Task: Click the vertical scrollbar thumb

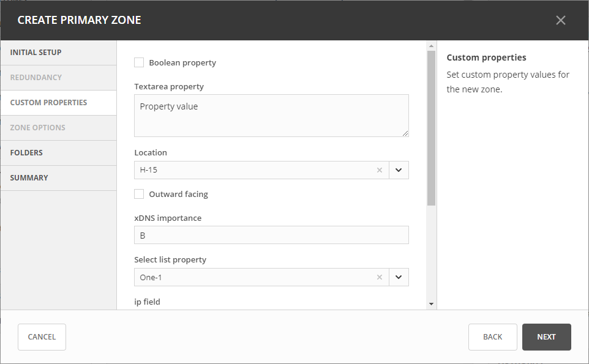Action: click(431, 128)
